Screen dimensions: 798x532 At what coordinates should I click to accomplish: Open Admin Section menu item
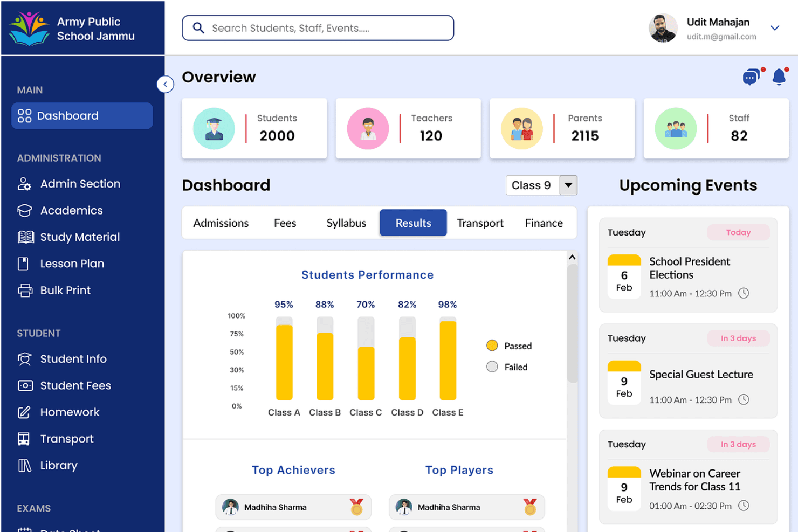(68, 184)
